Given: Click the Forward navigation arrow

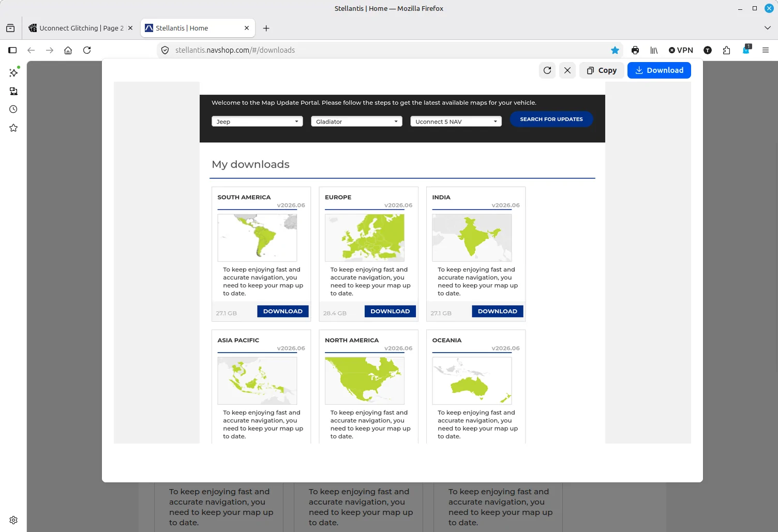Looking at the screenshot, I should 50,50.
